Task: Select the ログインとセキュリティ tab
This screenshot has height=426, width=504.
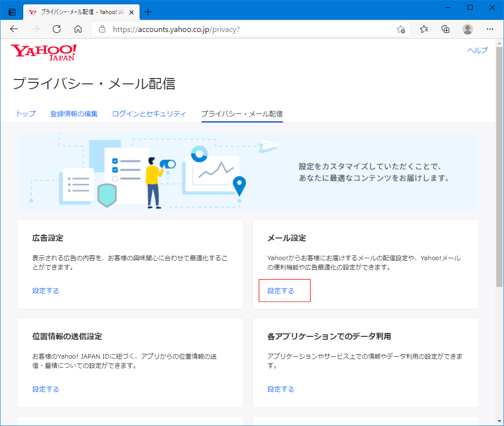Action: (149, 114)
